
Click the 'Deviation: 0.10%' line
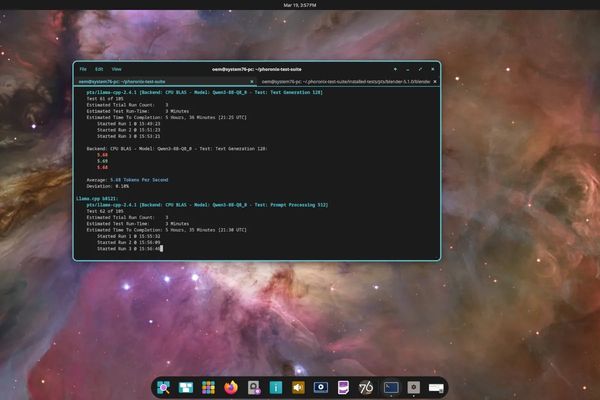point(108,186)
